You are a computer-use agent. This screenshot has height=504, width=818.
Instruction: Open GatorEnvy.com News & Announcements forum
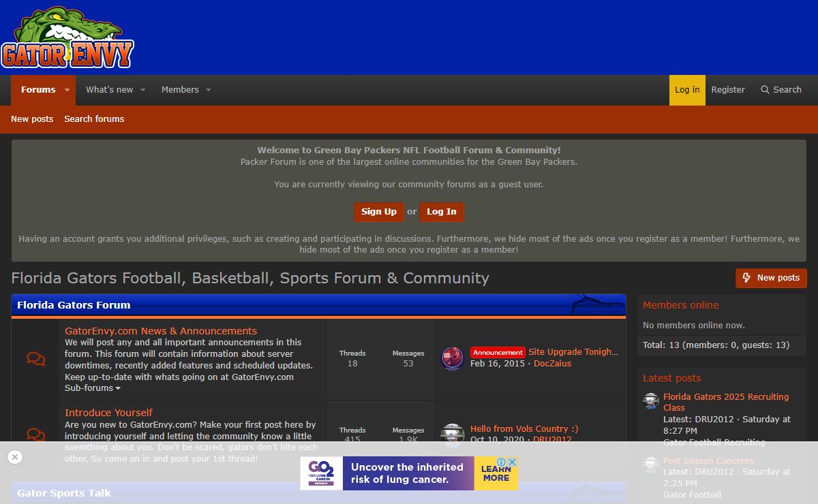click(x=161, y=331)
